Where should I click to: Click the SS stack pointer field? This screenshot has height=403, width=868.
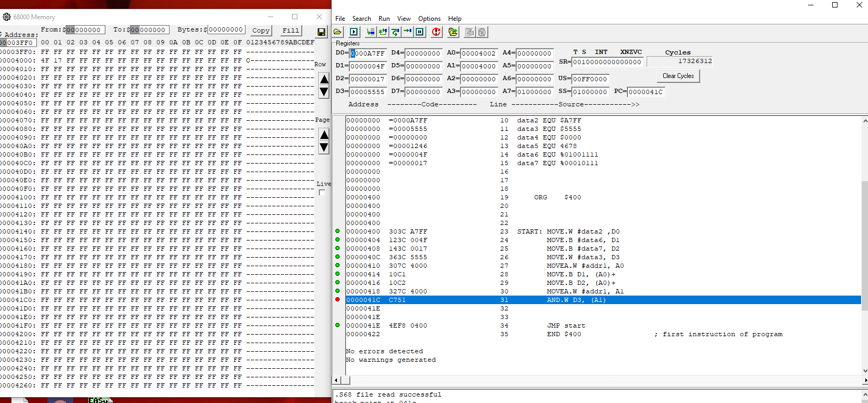click(x=590, y=92)
